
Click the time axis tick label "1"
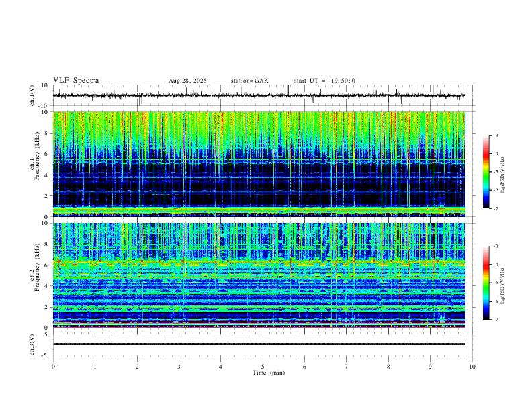tap(95, 367)
